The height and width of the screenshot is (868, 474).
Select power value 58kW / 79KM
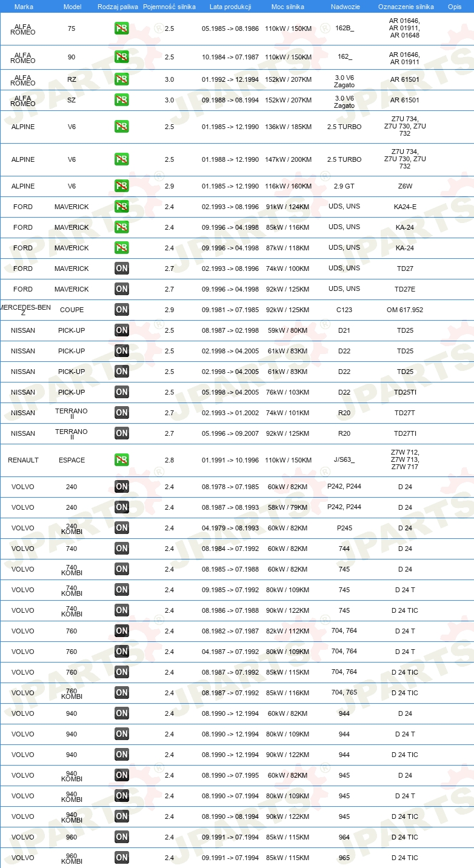coord(288,507)
